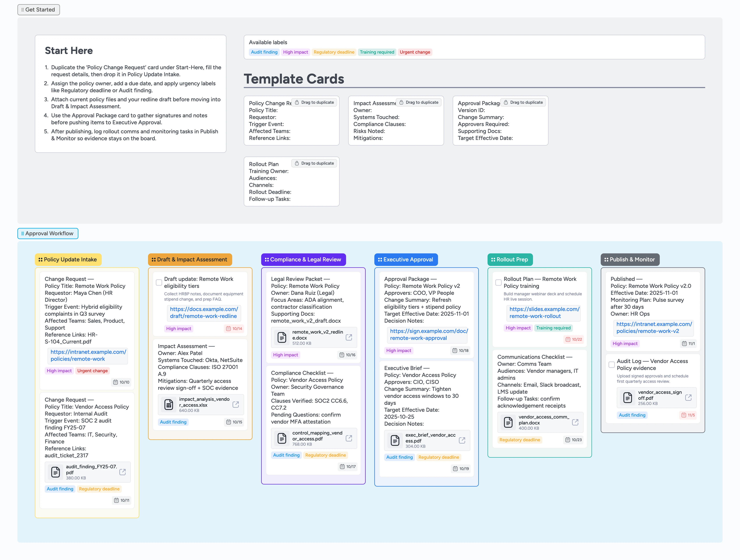Image resolution: width=740 pixels, height=560 pixels.
Task: Open external link icon on vendor_access_comm_plan.docx
Action: [575, 422]
